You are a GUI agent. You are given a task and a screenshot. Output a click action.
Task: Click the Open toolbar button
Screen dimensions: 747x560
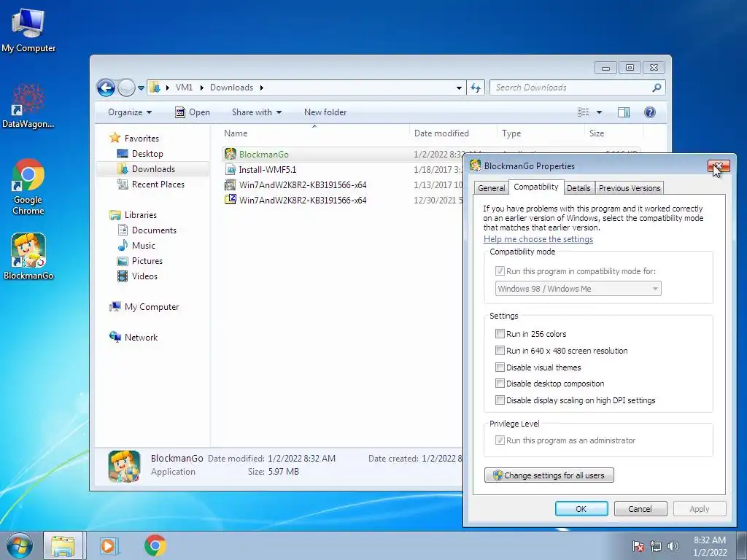[193, 112]
